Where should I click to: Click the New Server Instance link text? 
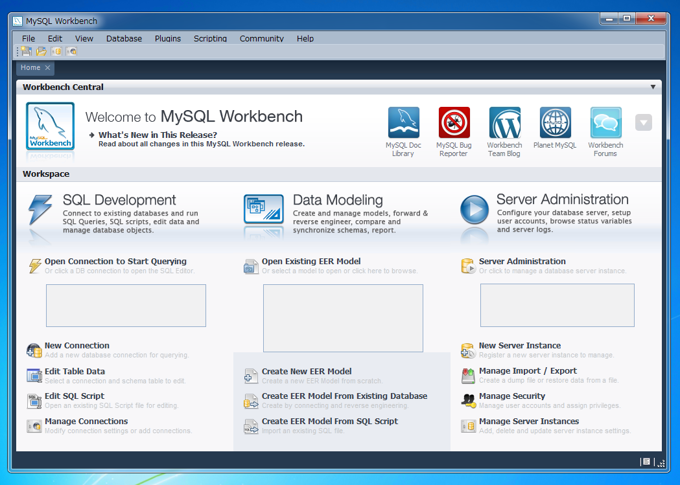(520, 345)
